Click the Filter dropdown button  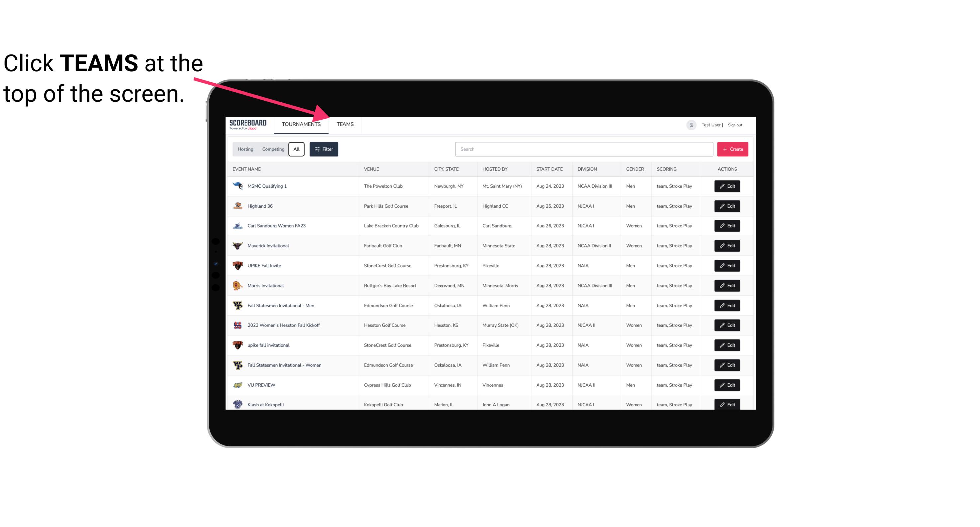[324, 149]
